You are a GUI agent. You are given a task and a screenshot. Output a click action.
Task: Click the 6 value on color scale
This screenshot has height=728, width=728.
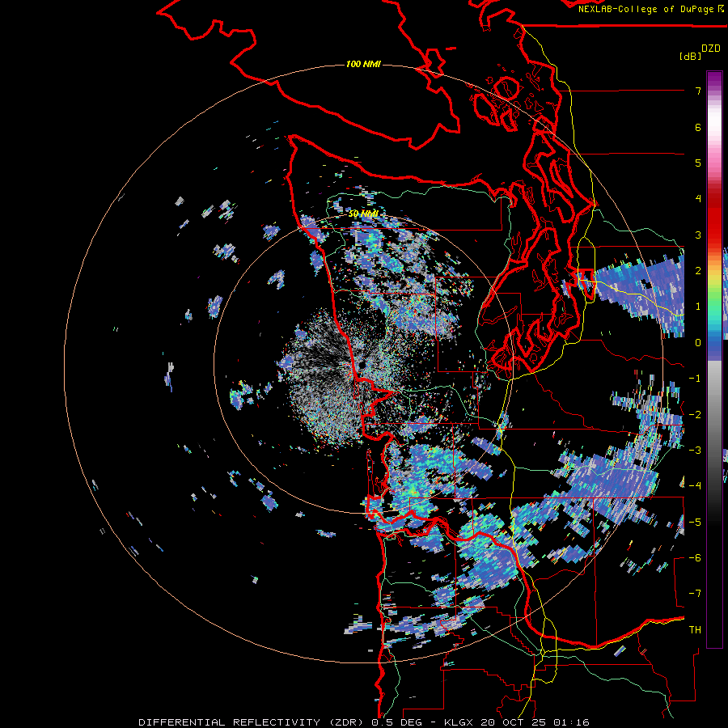698,127
